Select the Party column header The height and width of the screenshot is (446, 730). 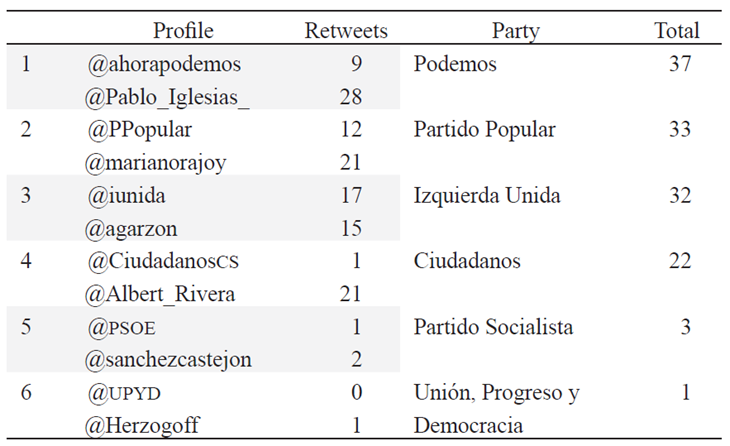(x=515, y=31)
